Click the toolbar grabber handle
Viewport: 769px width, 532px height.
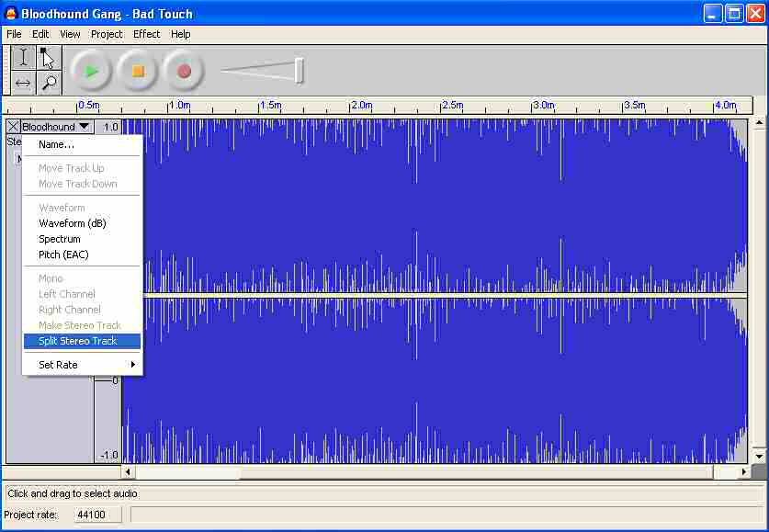(x=6, y=70)
